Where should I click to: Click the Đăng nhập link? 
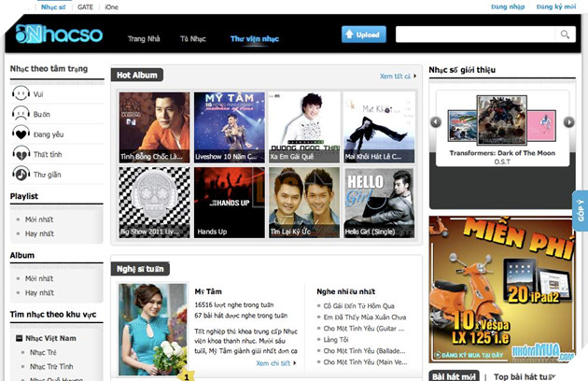pyautogui.click(x=505, y=7)
